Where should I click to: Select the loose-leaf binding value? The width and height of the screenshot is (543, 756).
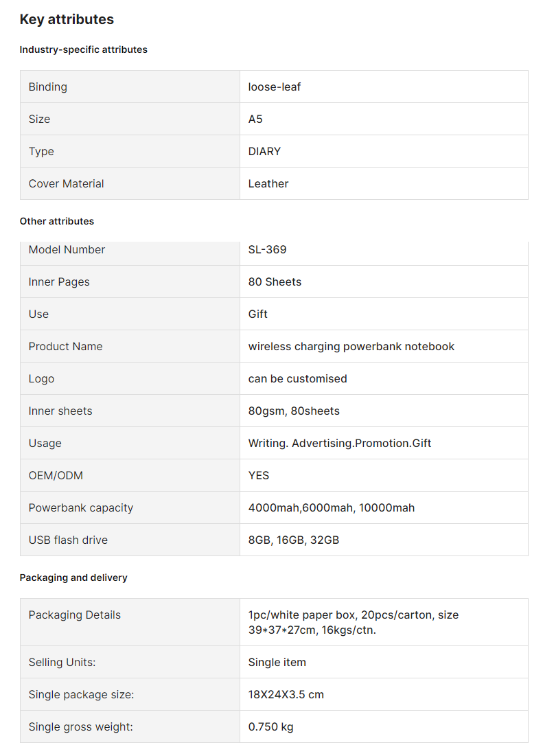(x=274, y=87)
